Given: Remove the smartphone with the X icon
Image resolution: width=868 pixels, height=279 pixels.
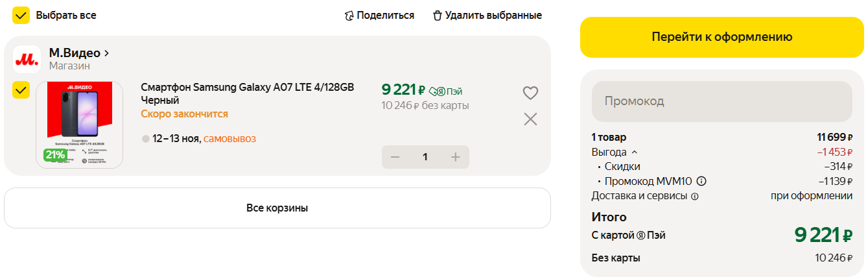Looking at the screenshot, I should point(530,119).
